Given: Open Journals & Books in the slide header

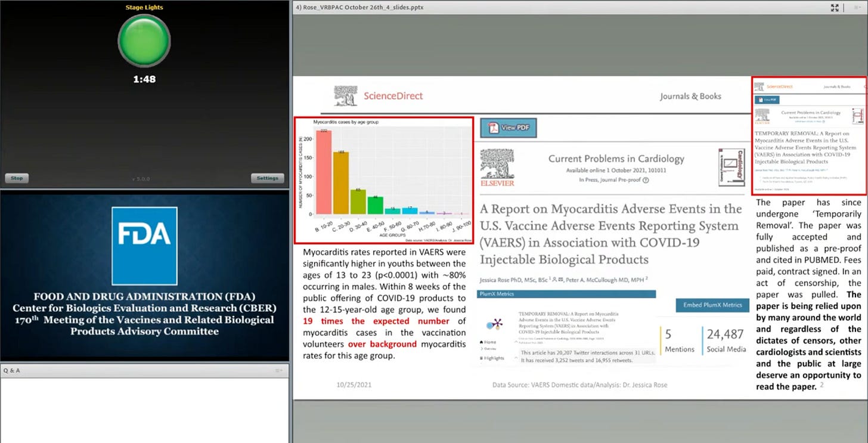Looking at the screenshot, I should pos(690,96).
